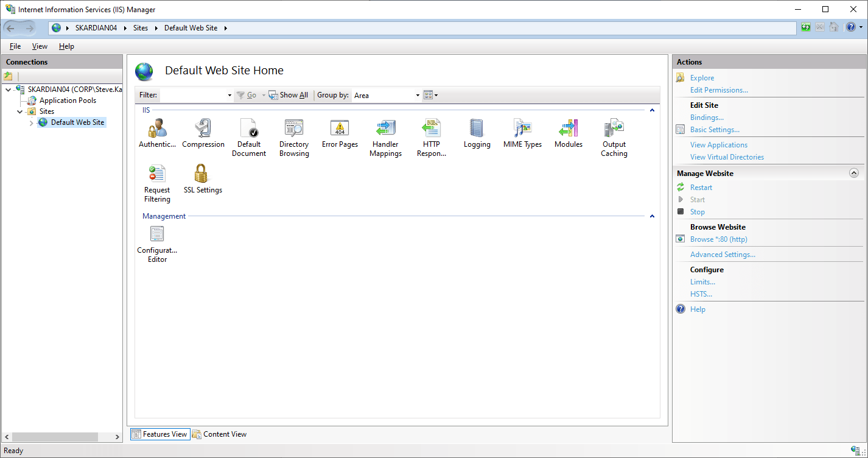Restart the website
This screenshot has width=868, height=458.
tap(701, 188)
